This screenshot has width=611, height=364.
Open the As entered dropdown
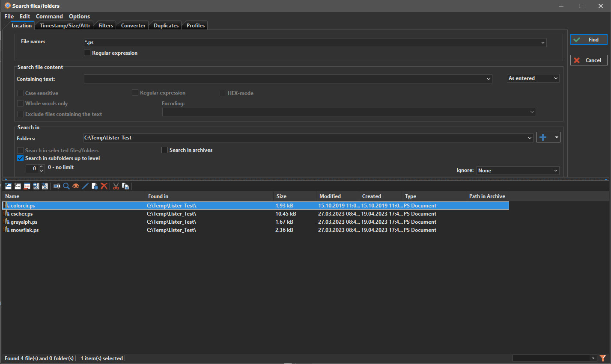click(533, 78)
